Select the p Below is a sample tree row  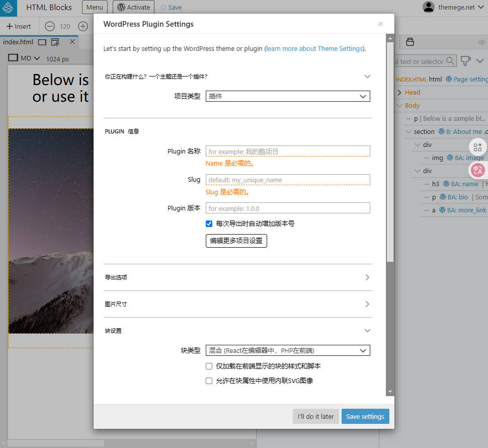(x=449, y=119)
